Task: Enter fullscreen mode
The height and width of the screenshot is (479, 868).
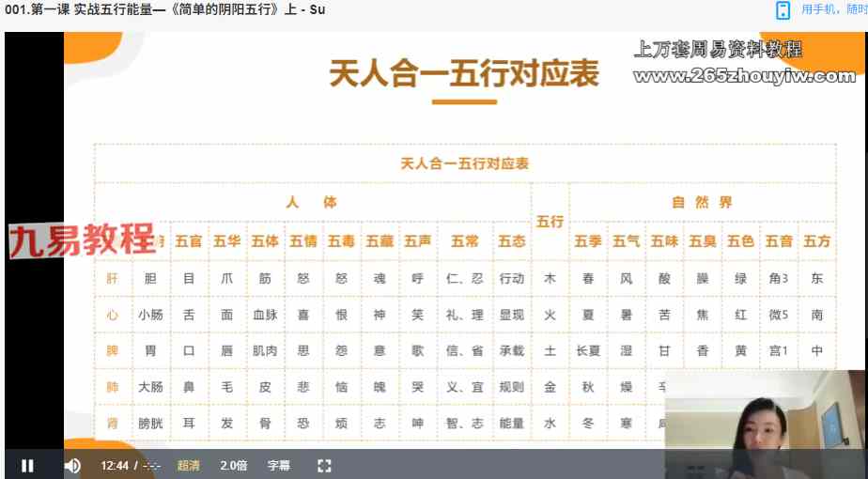Action: [324, 465]
